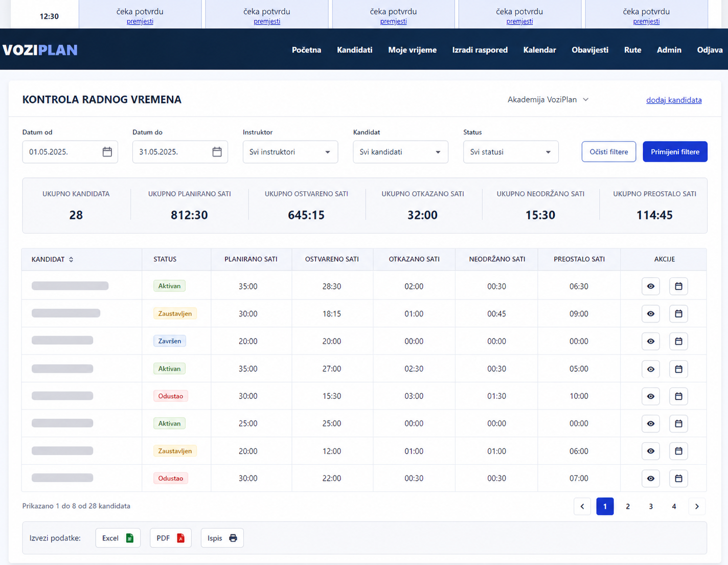Screen dimensions: 728x565
Task: Open calendar for the 18:15 ostvareno row
Action: coord(678,313)
